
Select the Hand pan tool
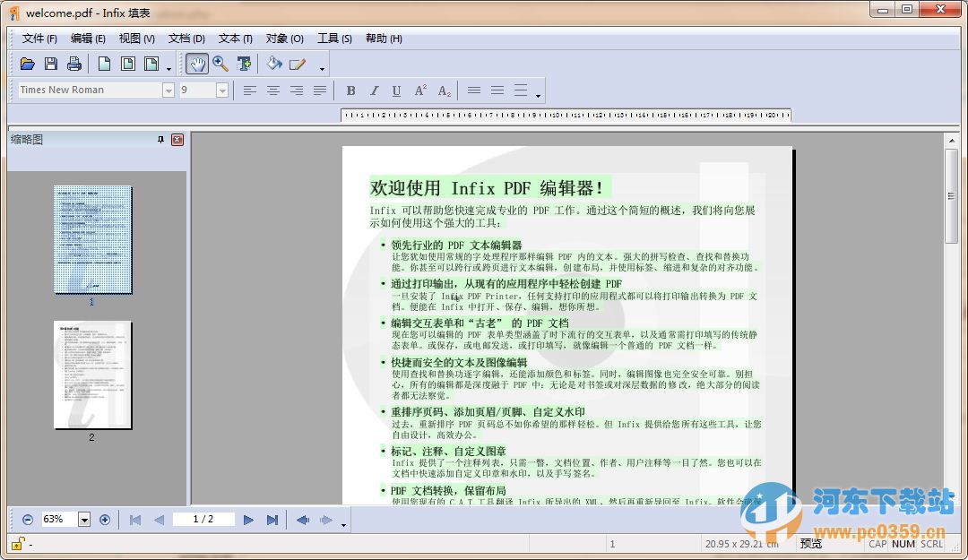(x=197, y=64)
